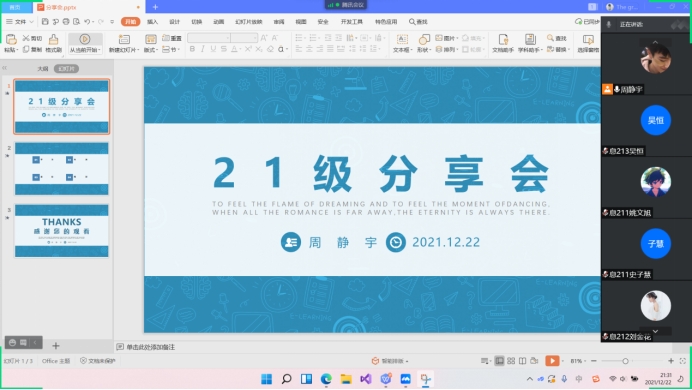Image resolution: width=692 pixels, height=390 pixels.
Task: Toggle italic text formatting
Action: 203,49
